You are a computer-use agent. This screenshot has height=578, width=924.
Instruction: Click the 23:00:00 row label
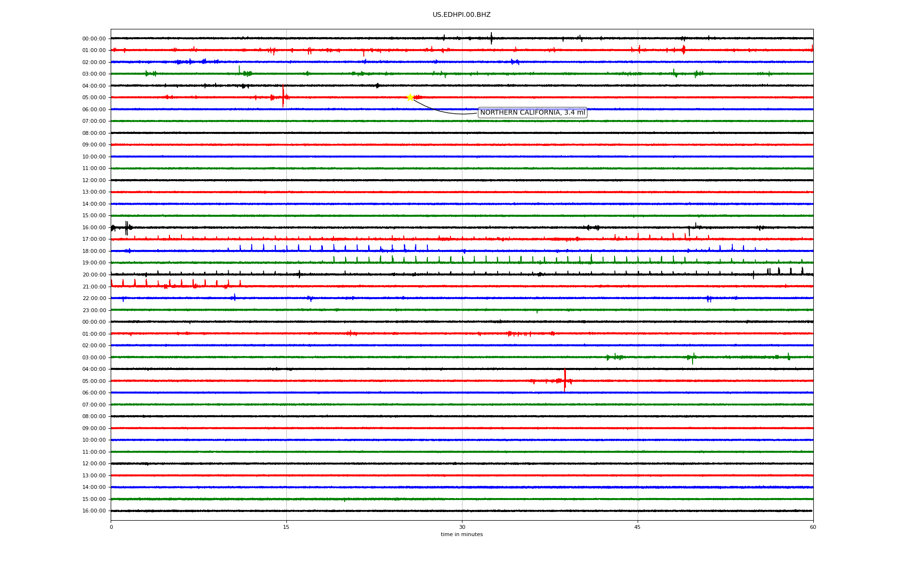point(94,311)
